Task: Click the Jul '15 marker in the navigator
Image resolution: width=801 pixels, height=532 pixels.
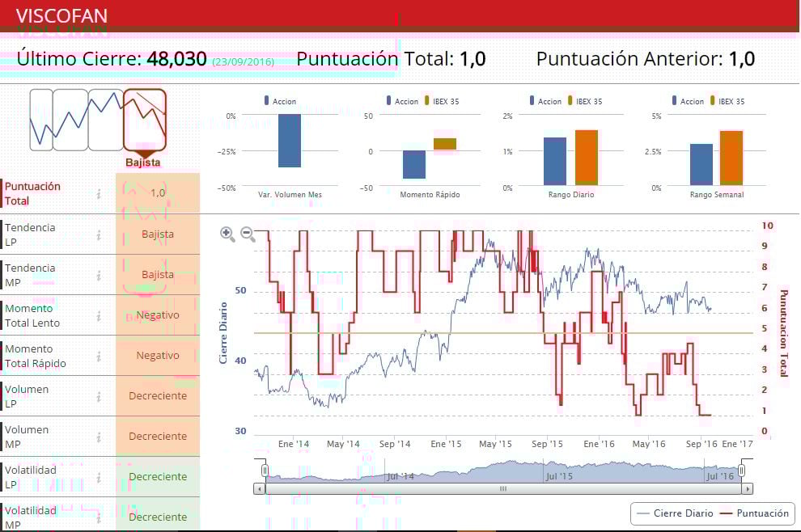Action: click(559, 476)
